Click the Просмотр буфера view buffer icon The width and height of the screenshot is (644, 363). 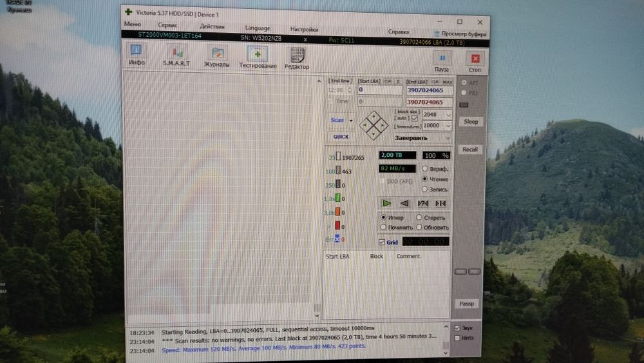(x=436, y=34)
